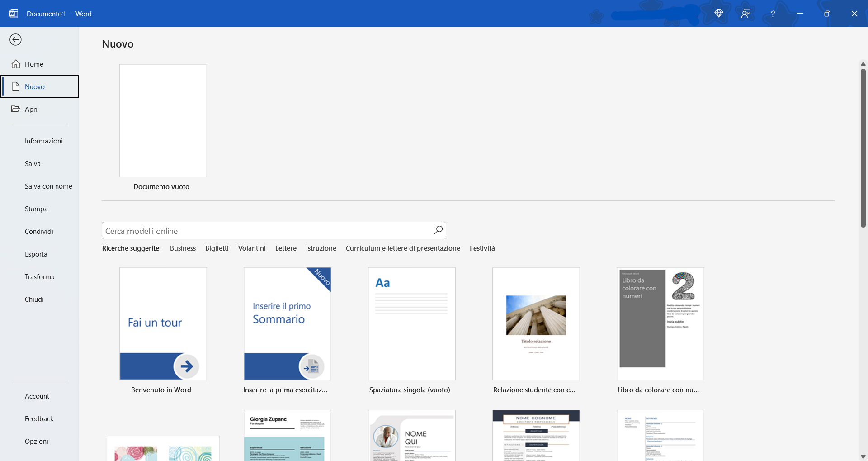Click Salva con nome
This screenshot has height=461, width=868.
(x=48, y=186)
